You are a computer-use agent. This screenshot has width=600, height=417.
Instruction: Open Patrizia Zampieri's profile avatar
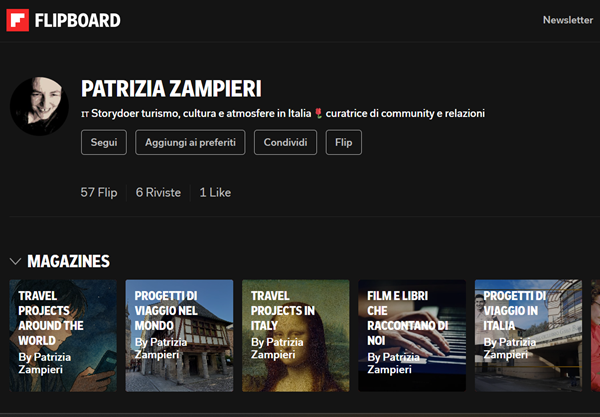click(39, 106)
